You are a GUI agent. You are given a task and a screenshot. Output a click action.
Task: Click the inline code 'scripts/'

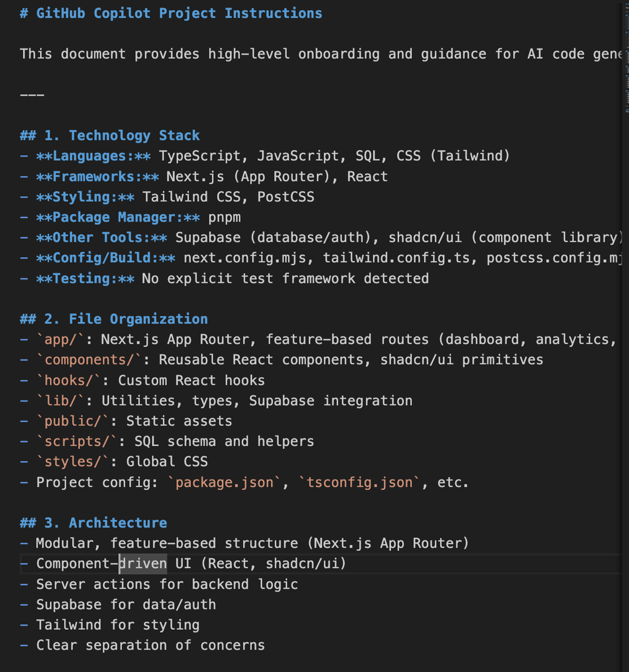(x=77, y=441)
